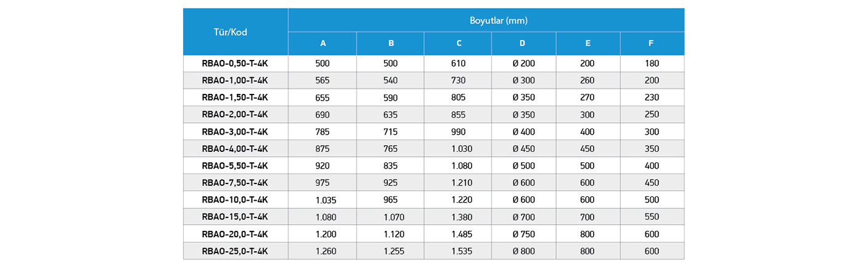The height and width of the screenshot is (268, 868).
Task: Click the RBAO-3,00-T-4K model code
Action: [x=235, y=132]
